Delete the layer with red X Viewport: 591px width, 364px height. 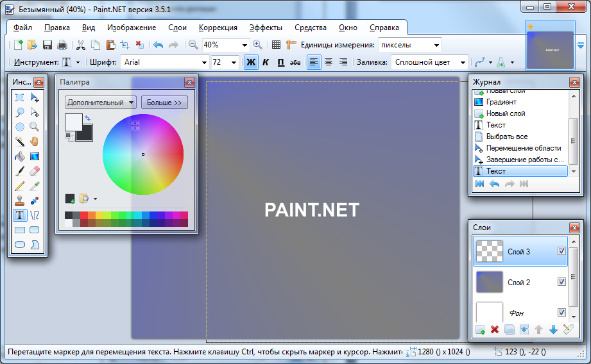click(495, 330)
